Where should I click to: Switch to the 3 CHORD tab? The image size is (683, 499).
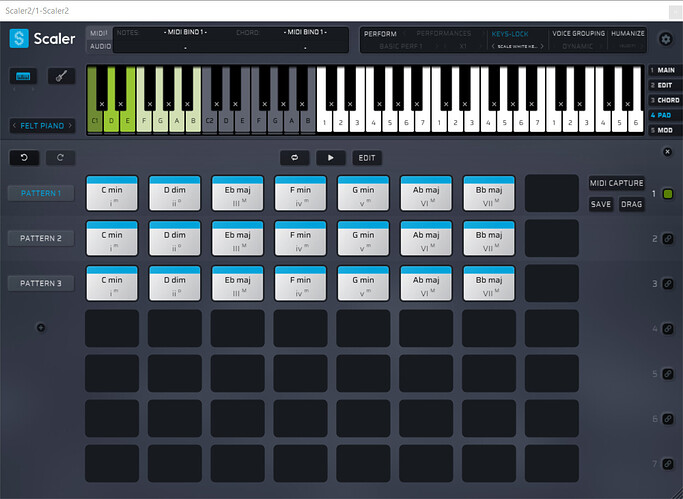coord(665,100)
